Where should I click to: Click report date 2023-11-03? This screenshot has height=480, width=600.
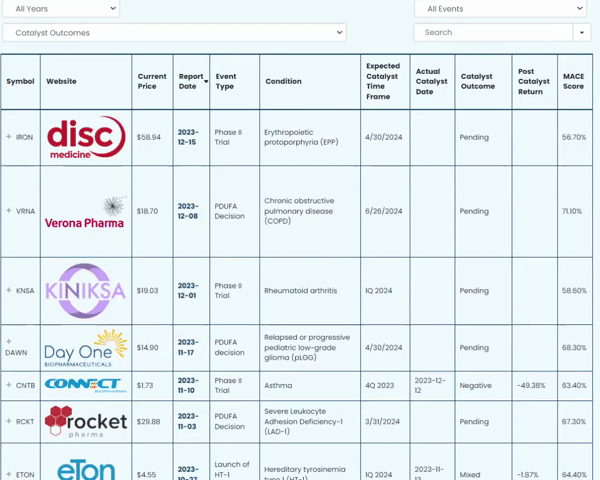point(188,421)
